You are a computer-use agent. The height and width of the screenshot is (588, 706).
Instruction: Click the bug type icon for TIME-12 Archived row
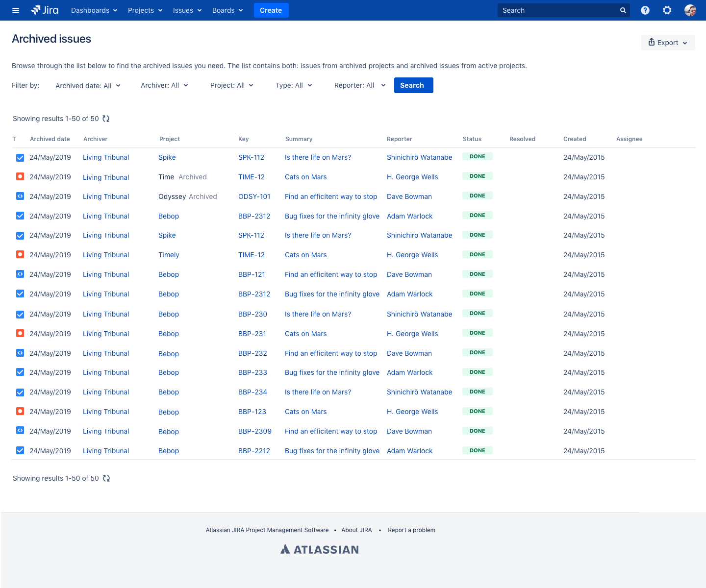[20, 176]
